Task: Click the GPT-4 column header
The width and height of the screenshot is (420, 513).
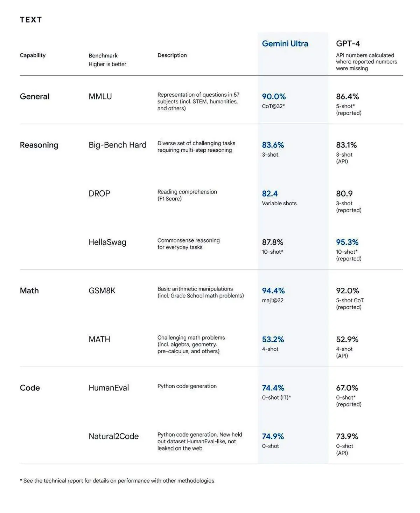Action: [348, 43]
